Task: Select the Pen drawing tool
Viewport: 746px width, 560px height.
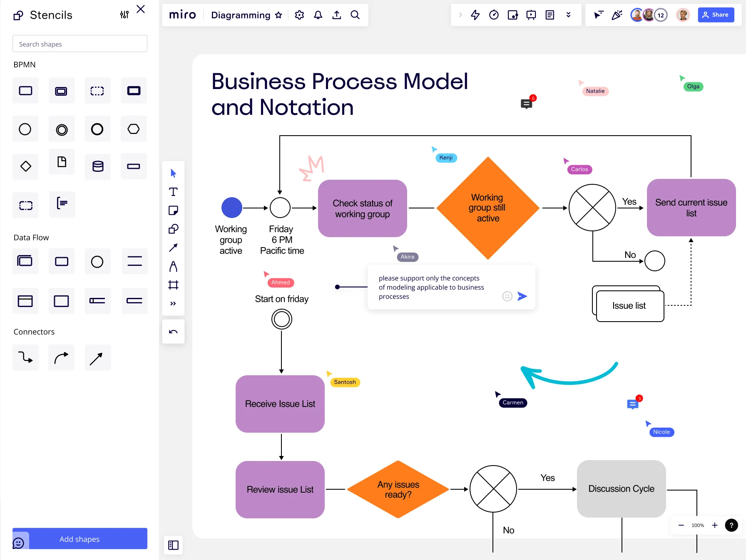Action: [x=173, y=266]
